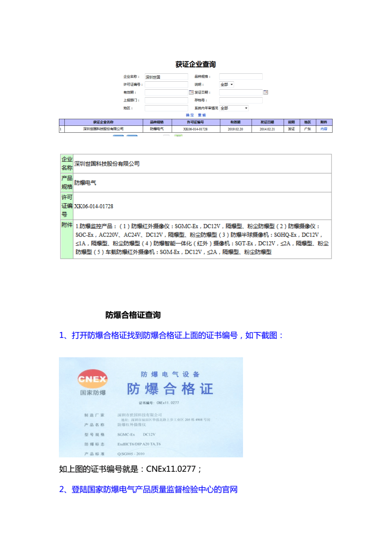Select the 获证企业名称 column header

pos(103,122)
